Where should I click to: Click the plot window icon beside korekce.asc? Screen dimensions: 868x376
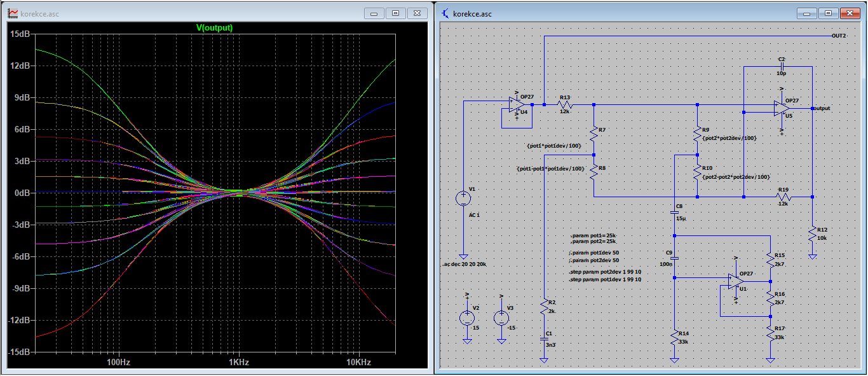[13, 13]
